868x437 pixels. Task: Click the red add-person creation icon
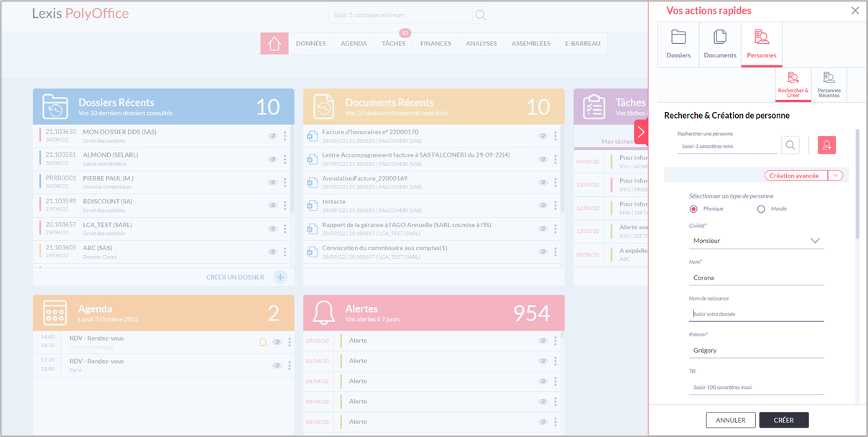click(x=826, y=144)
